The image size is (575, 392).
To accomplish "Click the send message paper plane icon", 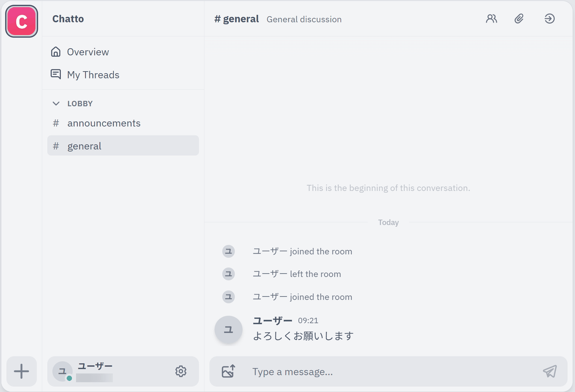I will tap(550, 371).
